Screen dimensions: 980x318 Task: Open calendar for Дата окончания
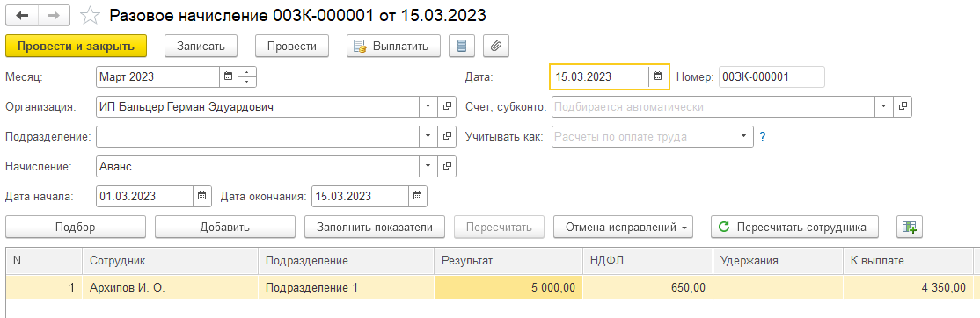[x=418, y=196]
